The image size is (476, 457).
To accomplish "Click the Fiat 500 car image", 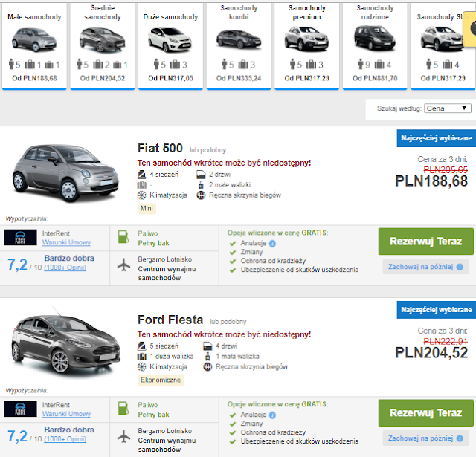I will [65, 173].
